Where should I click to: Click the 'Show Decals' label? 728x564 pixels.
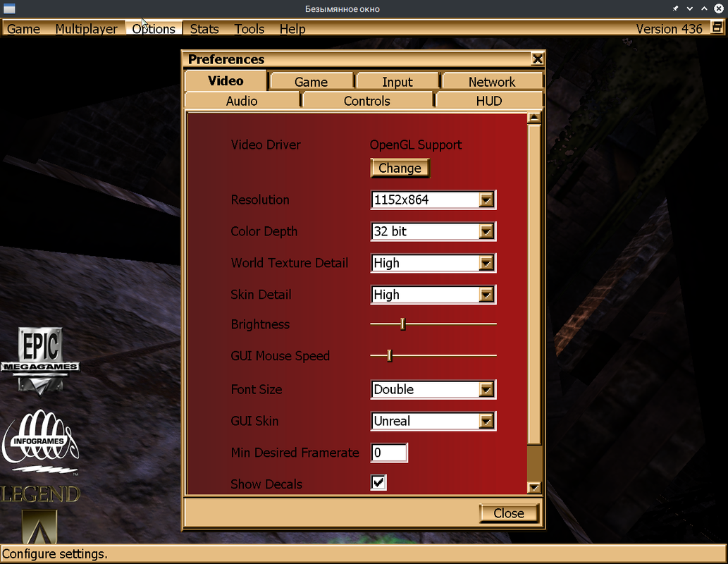tap(266, 484)
